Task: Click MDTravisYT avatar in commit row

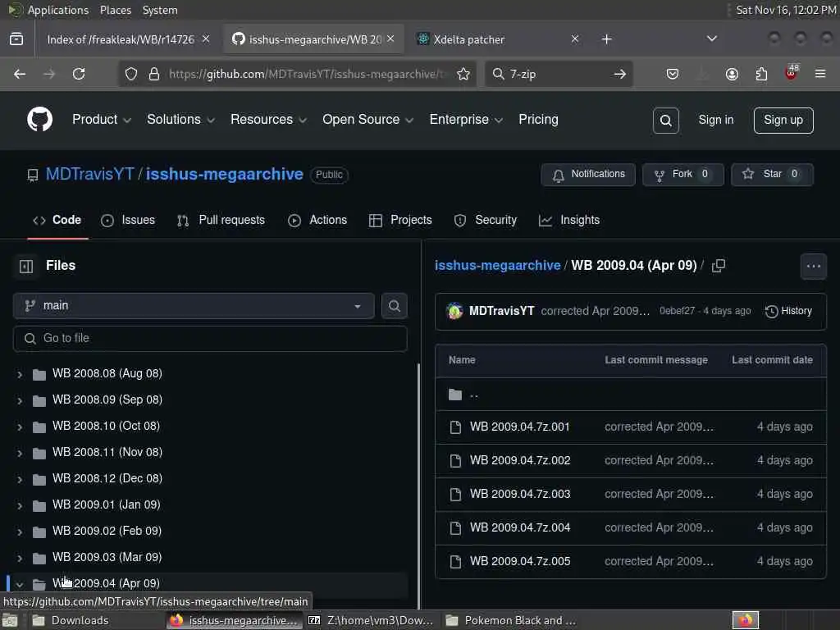Action: (454, 311)
